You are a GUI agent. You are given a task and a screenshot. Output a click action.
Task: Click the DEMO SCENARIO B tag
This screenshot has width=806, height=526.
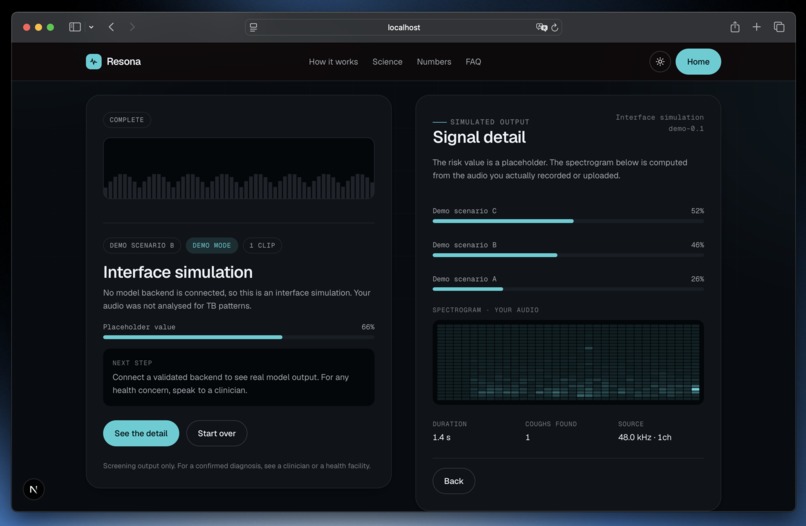click(x=142, y=245)
